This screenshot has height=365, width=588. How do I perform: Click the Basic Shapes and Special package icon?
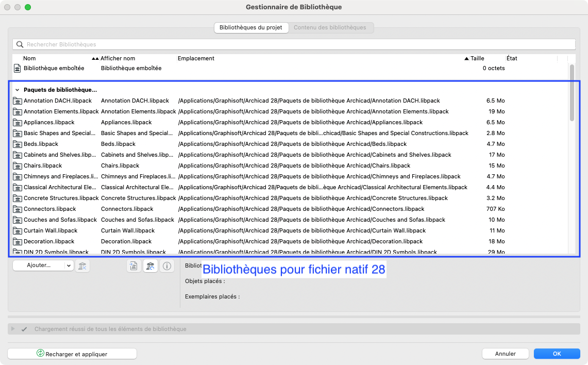tap(17, 134)
